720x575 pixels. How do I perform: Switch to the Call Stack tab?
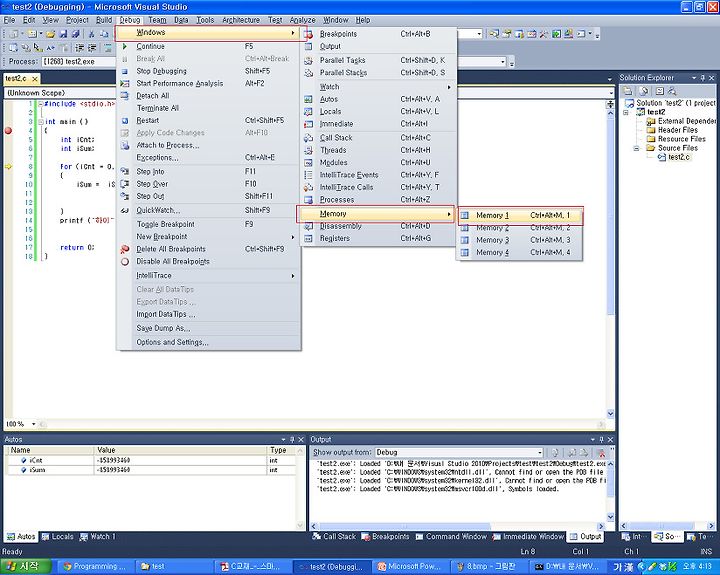point(334,536)
